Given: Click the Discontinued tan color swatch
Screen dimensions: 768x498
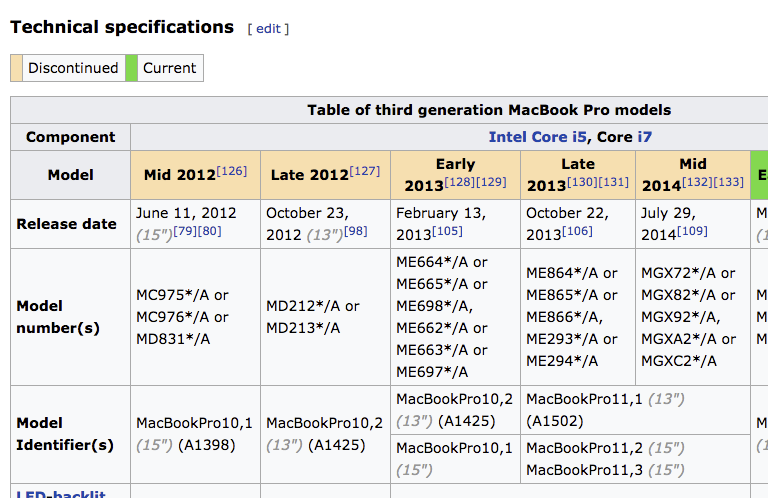Looking at the screenshot, I should pos(16,68).
